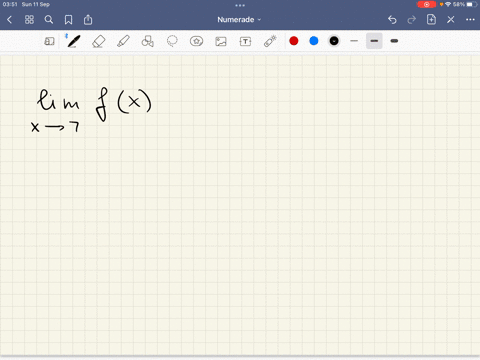Tap the screen recording indicator
The height and width of the screenshot is (360, 480).
pyautogui.click(x=426, y=4)
